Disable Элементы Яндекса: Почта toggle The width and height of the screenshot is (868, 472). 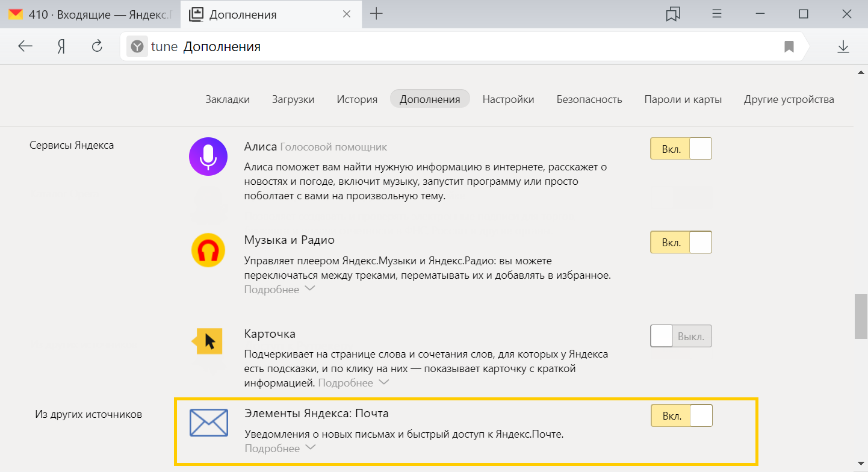(681, 415)
